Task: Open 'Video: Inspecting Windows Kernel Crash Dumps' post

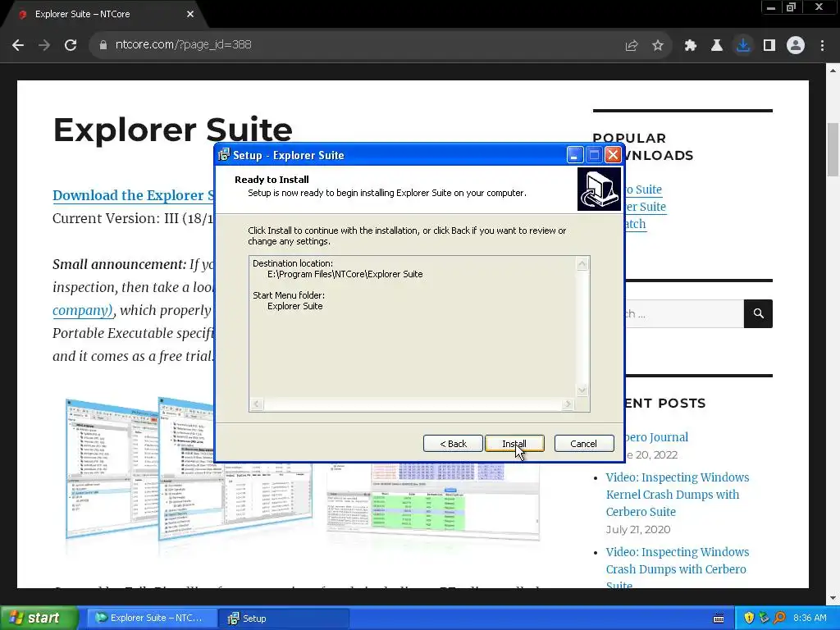Action: point(678,495)
